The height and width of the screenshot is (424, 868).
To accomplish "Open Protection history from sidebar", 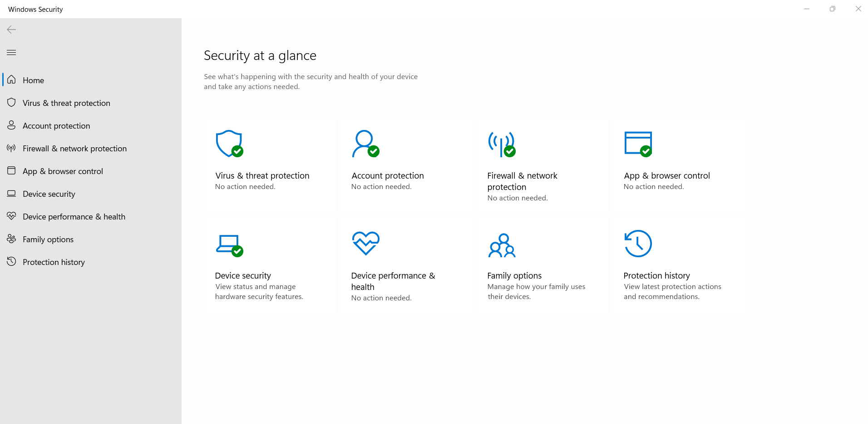I will pos(91,262).
